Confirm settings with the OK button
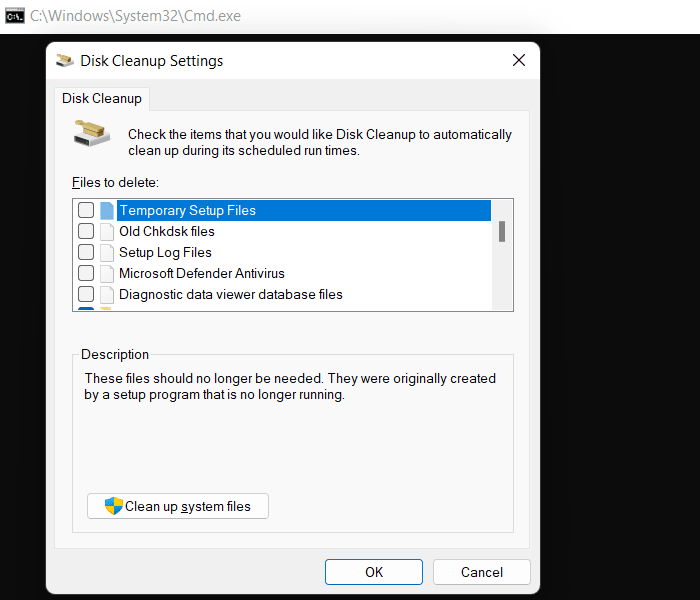The width and height of the screenshot is (700, 600). [x=374, y=572]
